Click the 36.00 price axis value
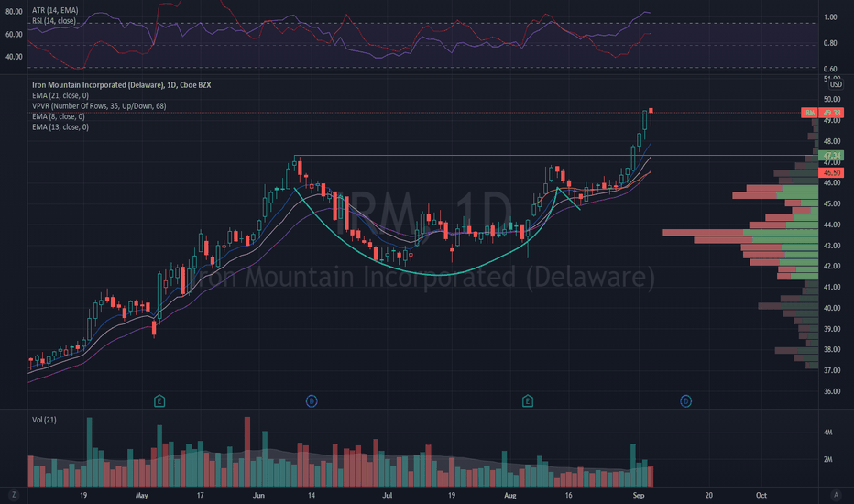The width and height of the screenshot is (854, 504). pos(832,391)
